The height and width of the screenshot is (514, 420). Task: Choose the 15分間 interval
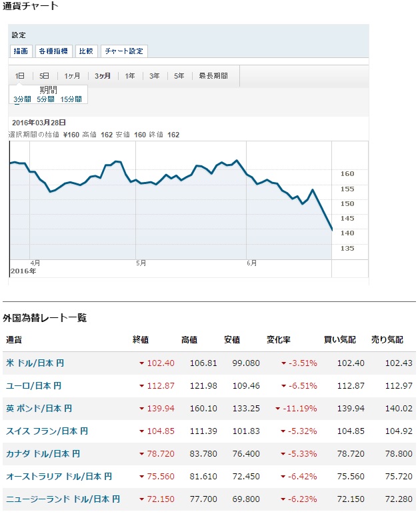71,99
